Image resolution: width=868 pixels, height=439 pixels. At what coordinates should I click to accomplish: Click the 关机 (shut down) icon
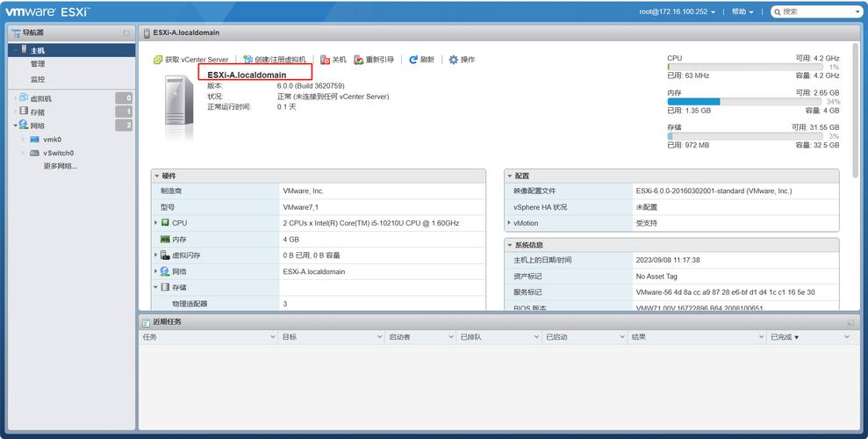point(325,60)
